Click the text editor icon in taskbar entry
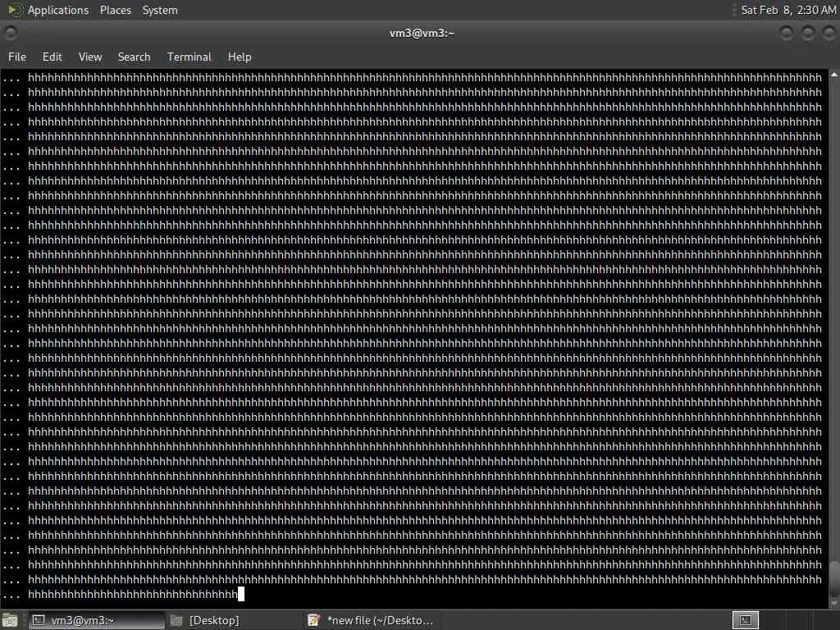This screenshot has height=630, width=840. point(314,620)
